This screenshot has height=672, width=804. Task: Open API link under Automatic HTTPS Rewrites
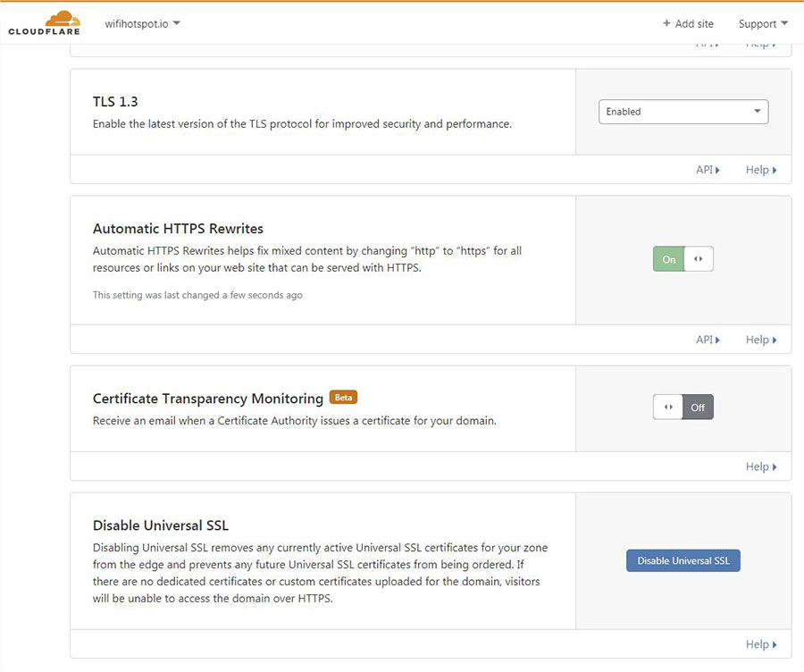pos(708,340)
